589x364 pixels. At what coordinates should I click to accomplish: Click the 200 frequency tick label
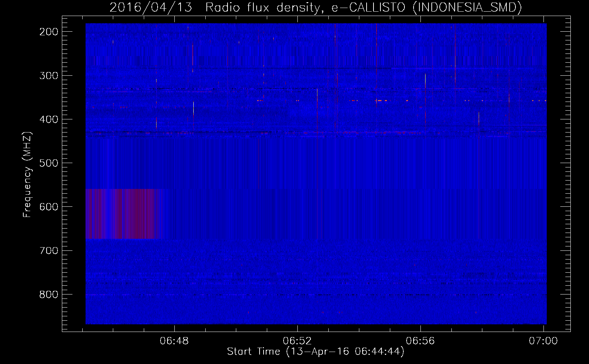[49, 32]
